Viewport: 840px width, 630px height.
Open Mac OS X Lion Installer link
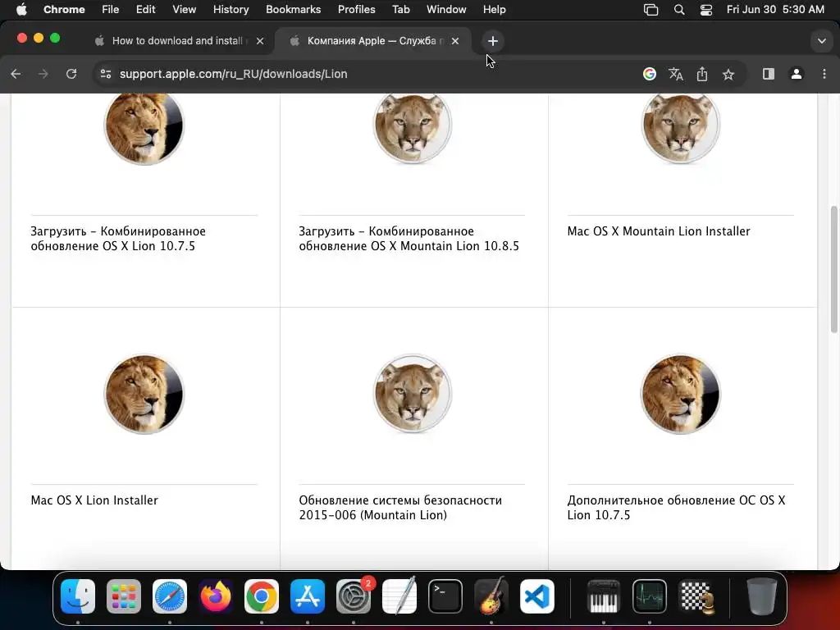tap(94, 500)
